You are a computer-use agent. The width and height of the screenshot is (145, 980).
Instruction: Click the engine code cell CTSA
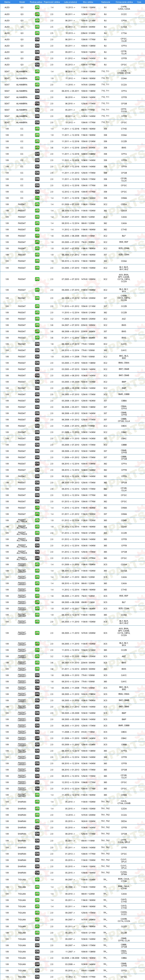point(124,33)
